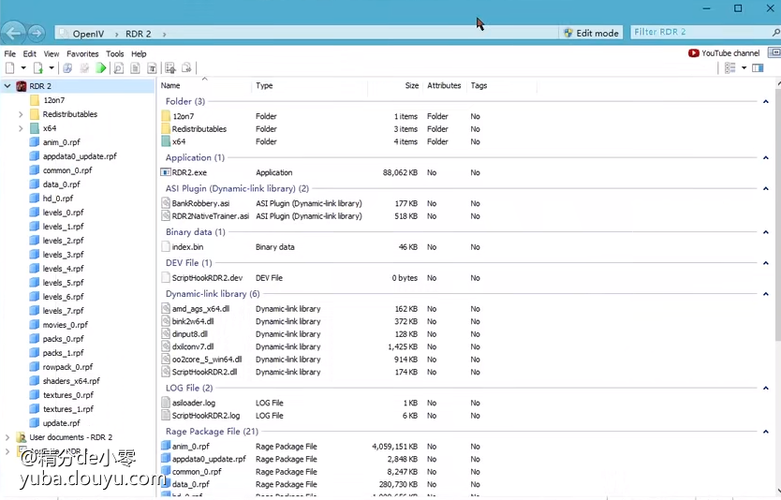Click the properties document toolbar icon
The width and height of the screenshot is (781, 500).
[152, 68]
